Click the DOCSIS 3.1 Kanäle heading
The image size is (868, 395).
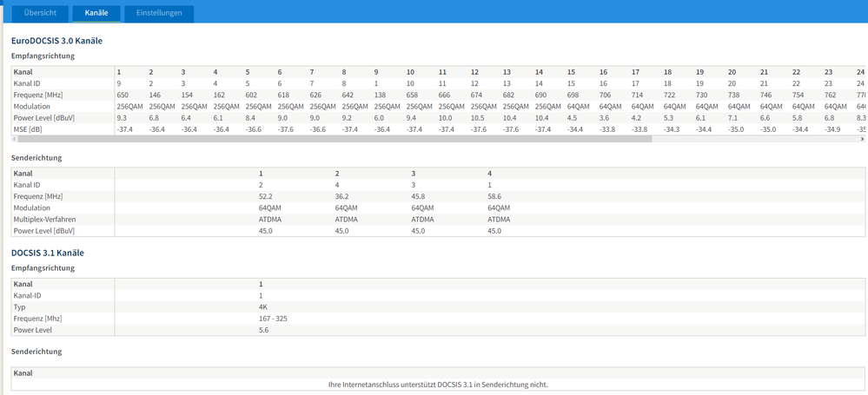point(48,253)
